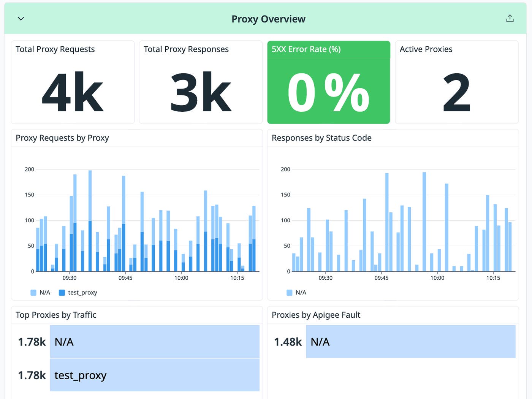Select test_proxy bar in Top Proxies list
This screenshot has height=399, width=532.
[x=155, y=375]
